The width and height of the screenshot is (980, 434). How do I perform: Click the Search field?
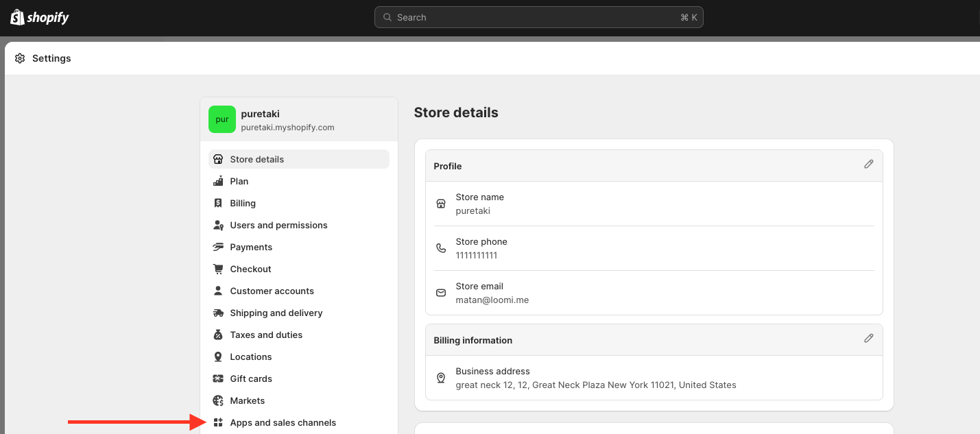tap(538, 17)
